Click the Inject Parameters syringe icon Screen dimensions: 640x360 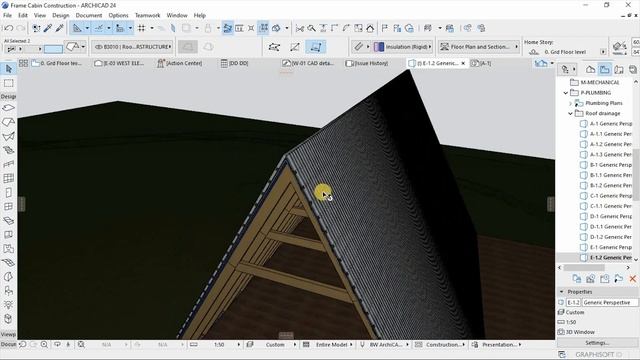[x=60, y=28]
